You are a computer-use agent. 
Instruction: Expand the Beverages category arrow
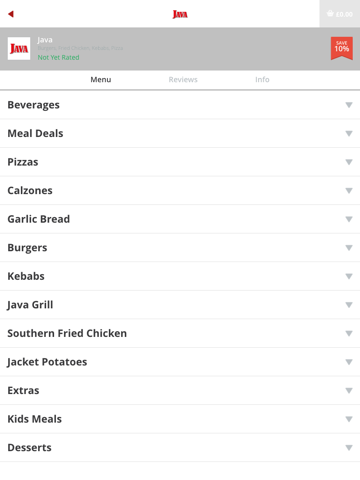coord(349,105)
